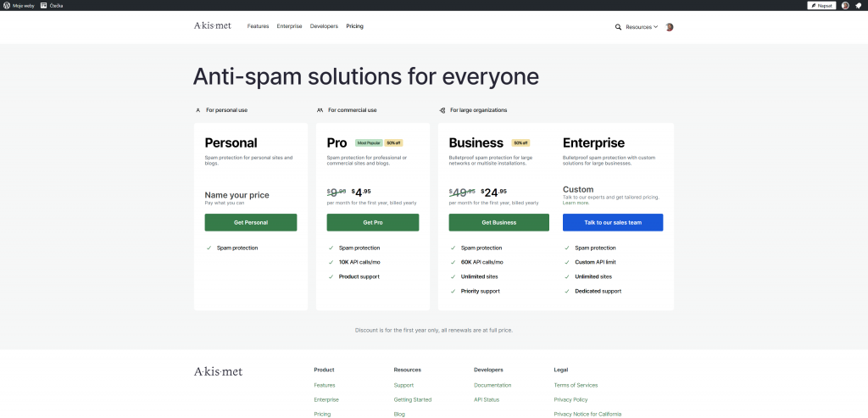Screen dimensions: 868x418
Task: Open footer API Status link
Action: pyautogui.click(x=487, y=399)
